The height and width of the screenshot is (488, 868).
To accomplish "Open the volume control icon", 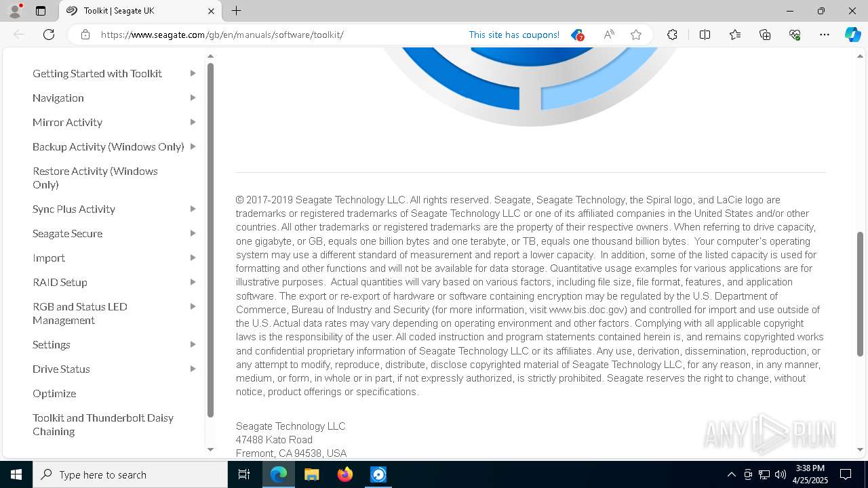I will tap(780, 474).
